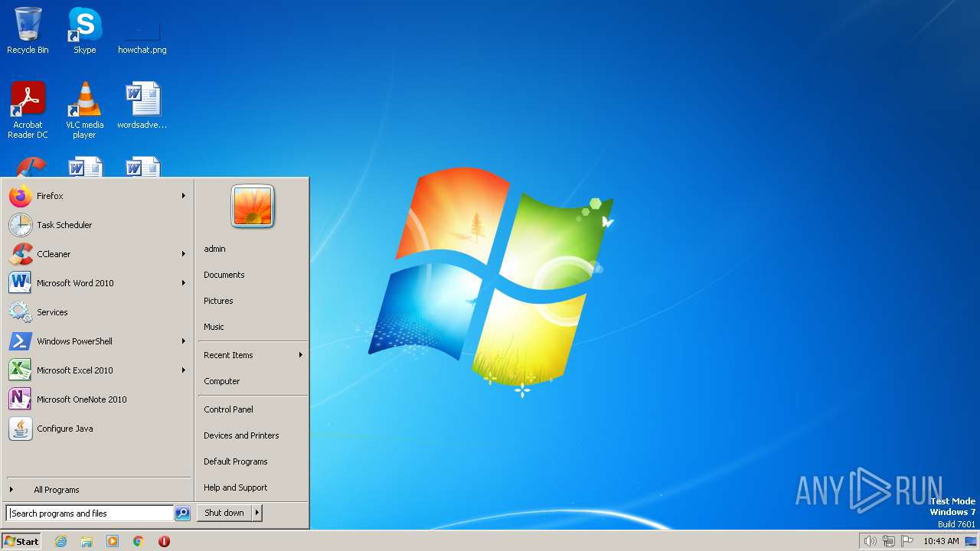Image resolution: width=980 pixels, height=551 pixels.
Task: Click the Microsoft OneNote 2010 icon
Action: 21,399
